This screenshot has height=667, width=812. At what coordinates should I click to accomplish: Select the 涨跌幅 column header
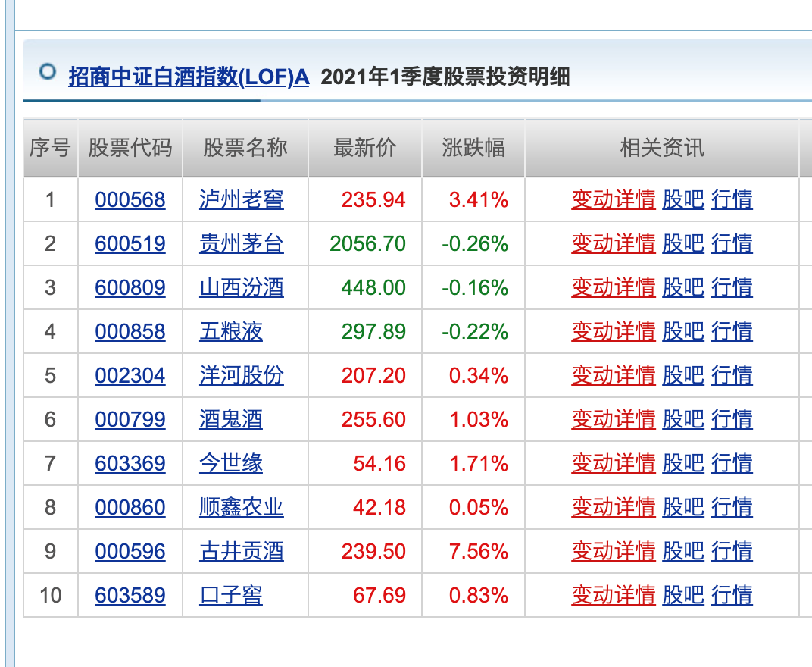(473, 148)
